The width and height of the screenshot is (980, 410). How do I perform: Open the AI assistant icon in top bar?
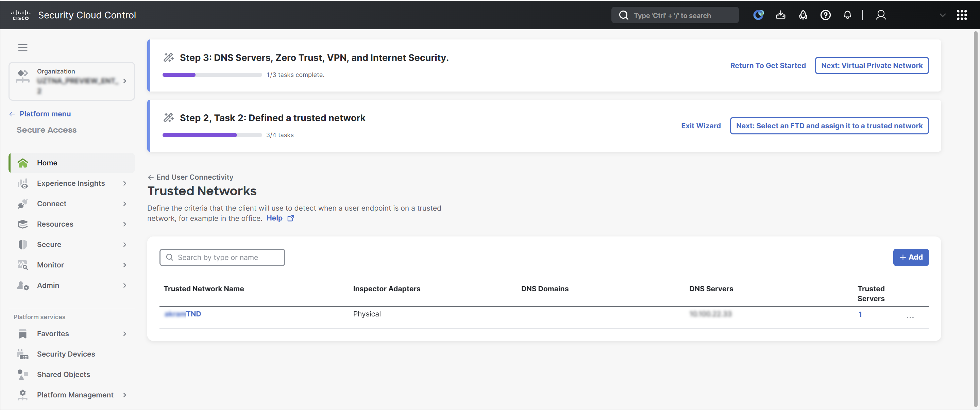[758, 15]
